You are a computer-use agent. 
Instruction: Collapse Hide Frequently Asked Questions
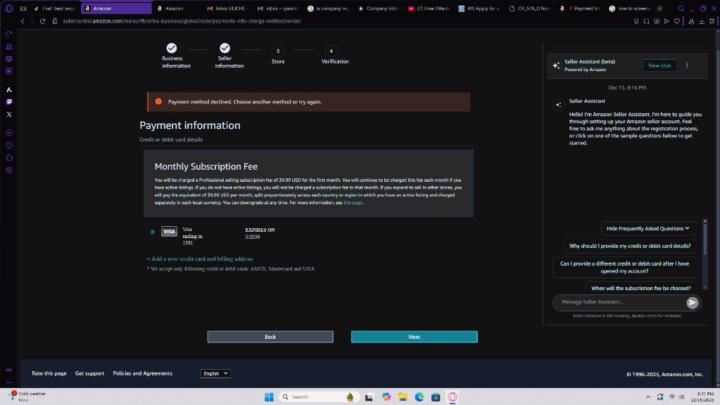coord(647,228)
